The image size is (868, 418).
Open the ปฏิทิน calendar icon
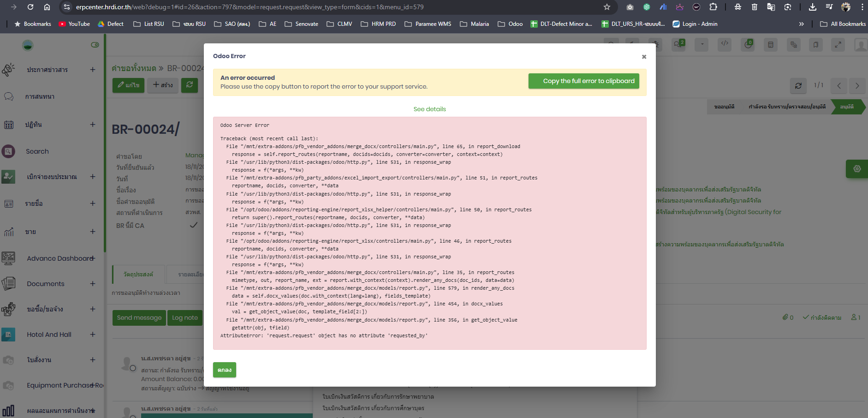click(8, 125)
